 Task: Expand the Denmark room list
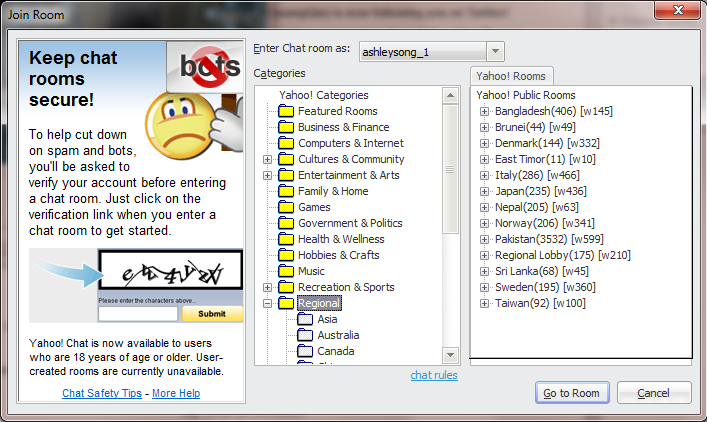[484, 143]
